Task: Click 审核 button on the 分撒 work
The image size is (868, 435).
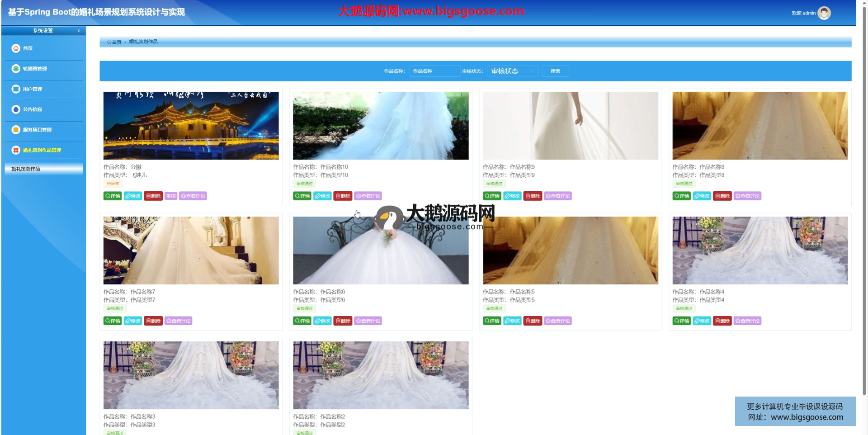Action: click(171, 196)
